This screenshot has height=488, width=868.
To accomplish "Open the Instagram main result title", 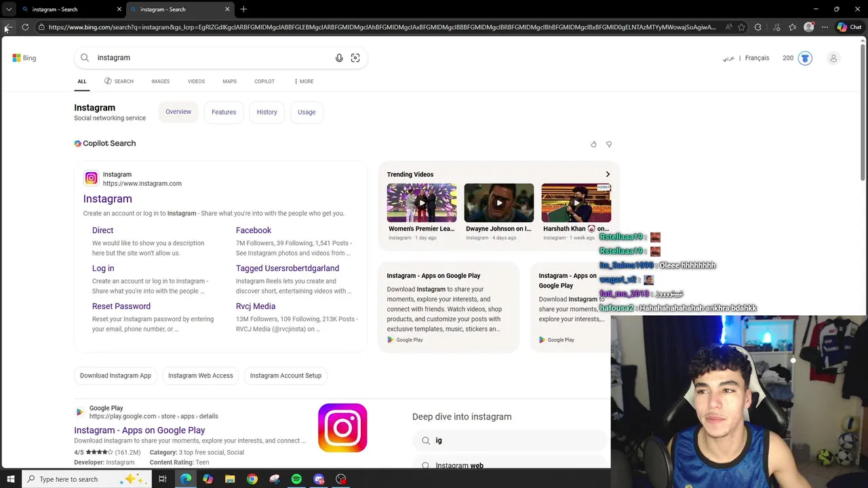I will pos(107,199).
